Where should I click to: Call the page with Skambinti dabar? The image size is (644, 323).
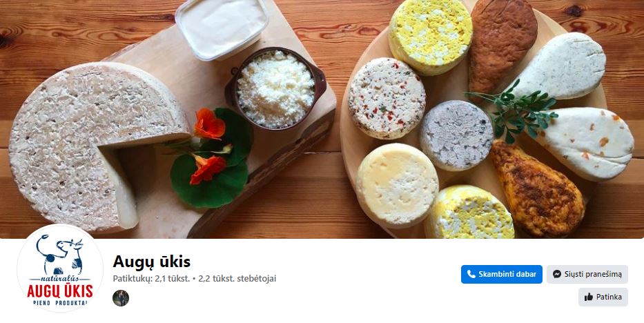click(502, 274)
